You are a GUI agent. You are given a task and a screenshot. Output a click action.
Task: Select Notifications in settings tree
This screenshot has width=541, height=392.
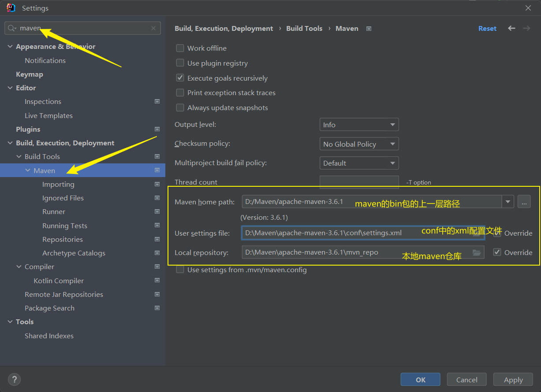click(45, 60)
